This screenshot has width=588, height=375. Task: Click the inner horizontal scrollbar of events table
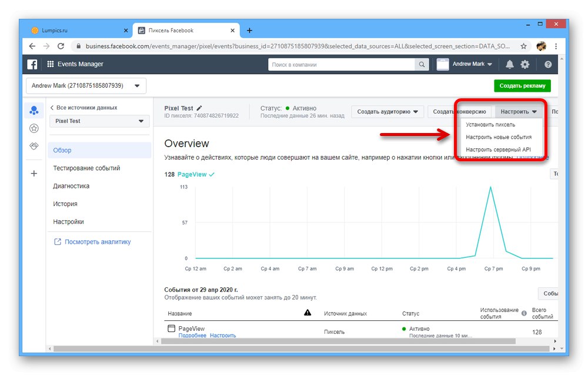338,341
